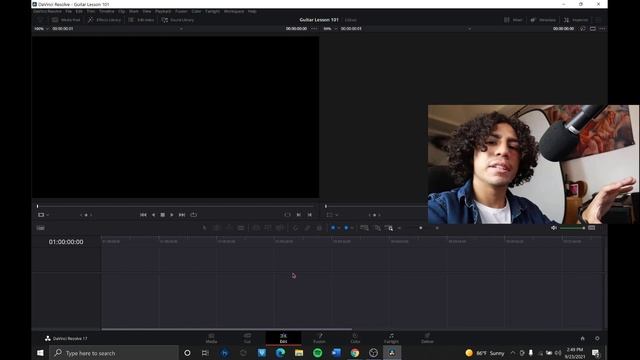Open source viewer options three-dot menu
The width and height of the screenshot is (640, 360).
click(314, 29)
